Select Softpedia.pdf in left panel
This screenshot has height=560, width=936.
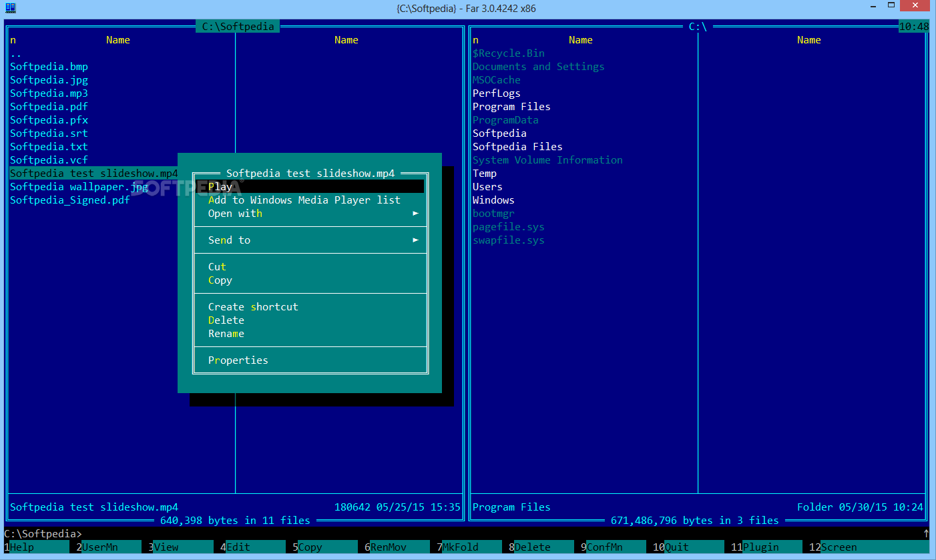[x=49, y=107]
